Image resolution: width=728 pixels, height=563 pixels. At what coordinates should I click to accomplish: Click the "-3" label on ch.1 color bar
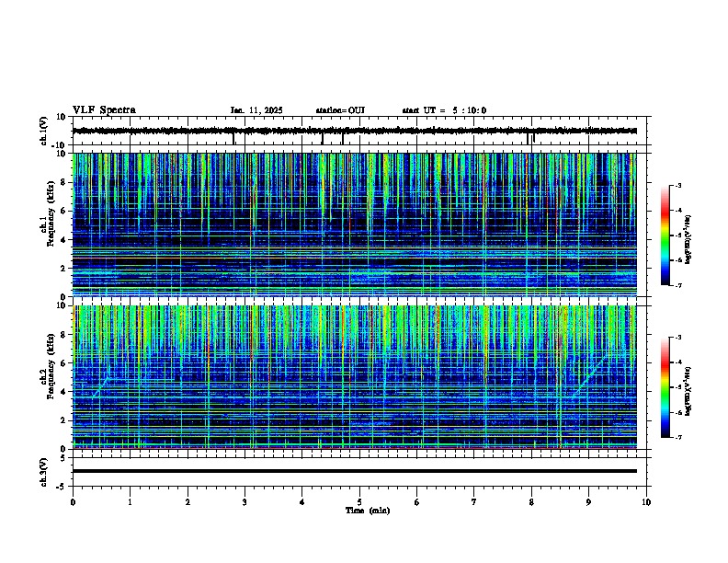tap(677, 185)
